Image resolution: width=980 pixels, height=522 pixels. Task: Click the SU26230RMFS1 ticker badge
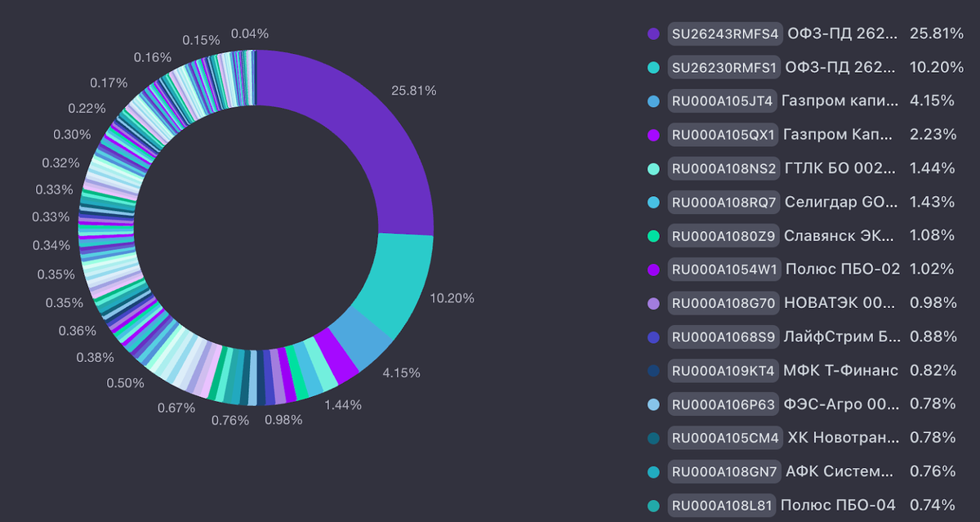(x=724, y=67)
